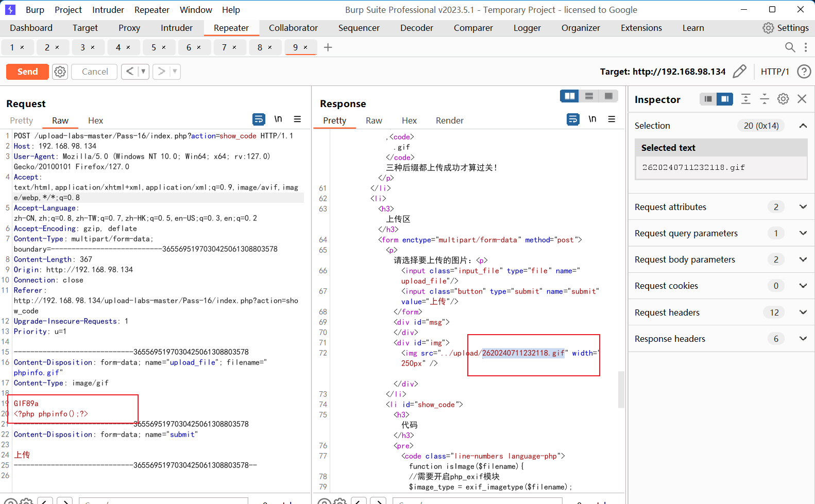Viewport: 815px width, 504px height.
Task: Switch to Repeater tab 5
Action: click(x=154, y=47)
